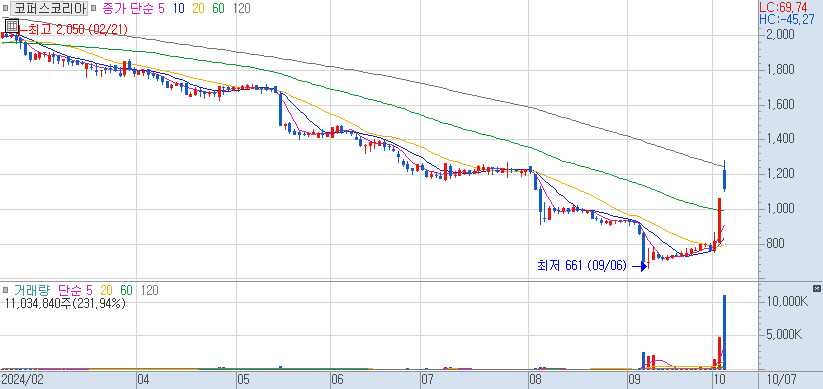
Task: Click the orange 20 price moving average label
Action: [x=199, y=8]
